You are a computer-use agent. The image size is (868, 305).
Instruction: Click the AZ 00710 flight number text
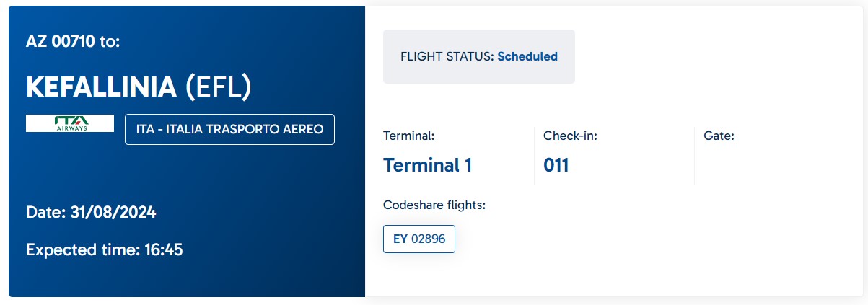tap(60, 41)
